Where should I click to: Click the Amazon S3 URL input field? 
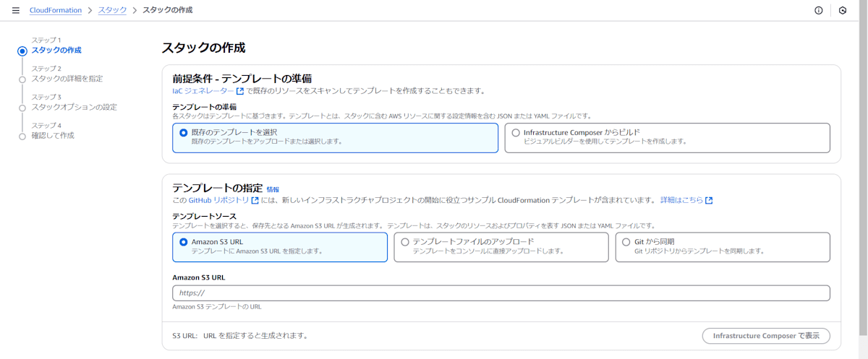[x=501, y=293]
